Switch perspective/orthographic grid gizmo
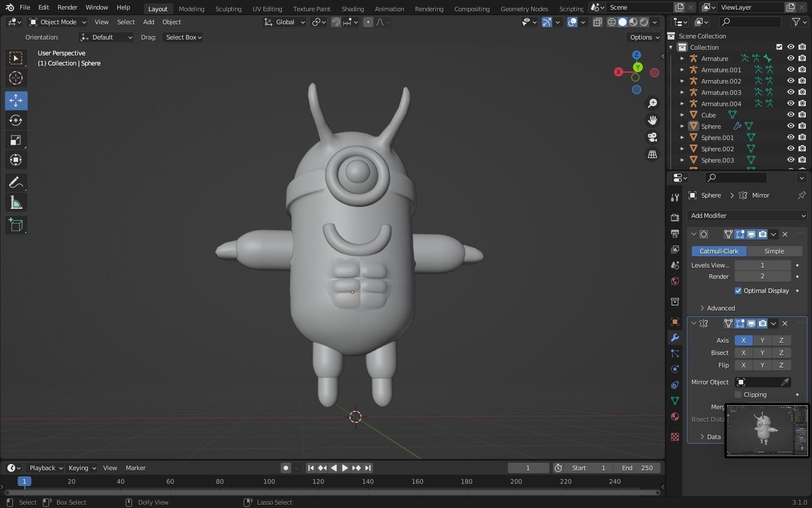The height and width of the screenshot is (508, 812). [652, 154]
